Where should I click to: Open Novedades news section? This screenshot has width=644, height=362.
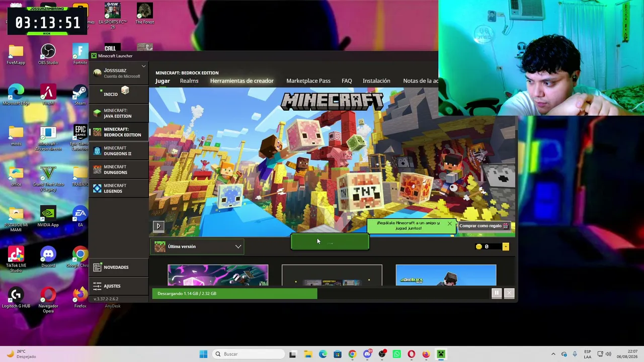(x=119, y=267)
